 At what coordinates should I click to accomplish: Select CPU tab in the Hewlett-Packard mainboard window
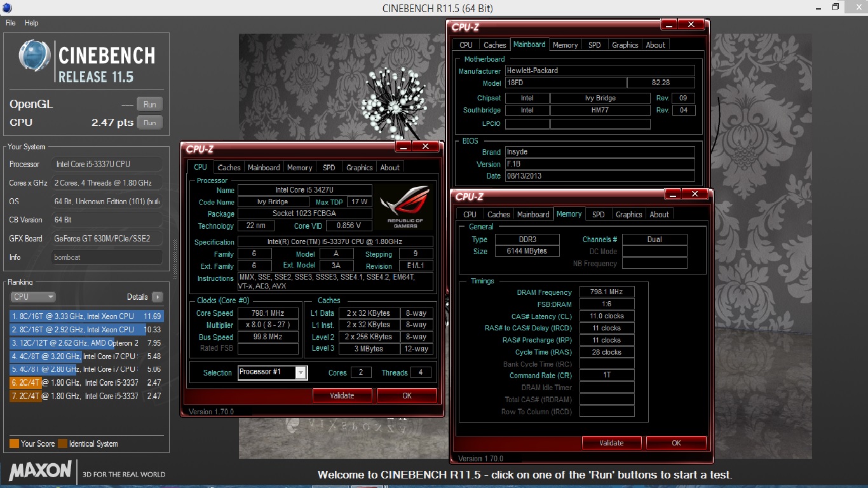pos(466,45)
